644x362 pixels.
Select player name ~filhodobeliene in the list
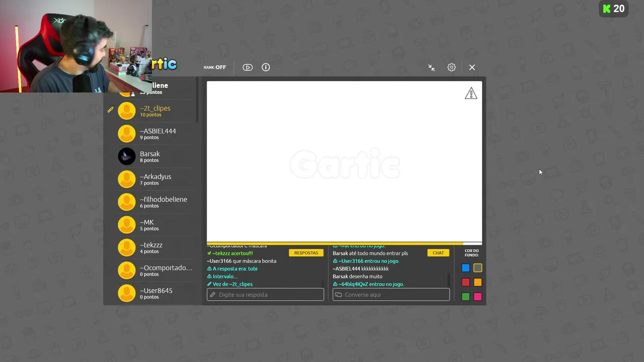164,199
